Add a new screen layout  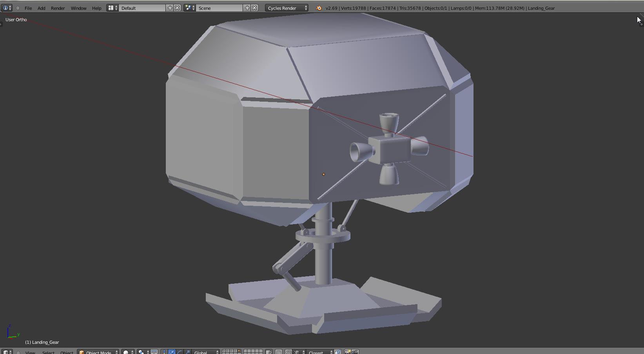170,8
